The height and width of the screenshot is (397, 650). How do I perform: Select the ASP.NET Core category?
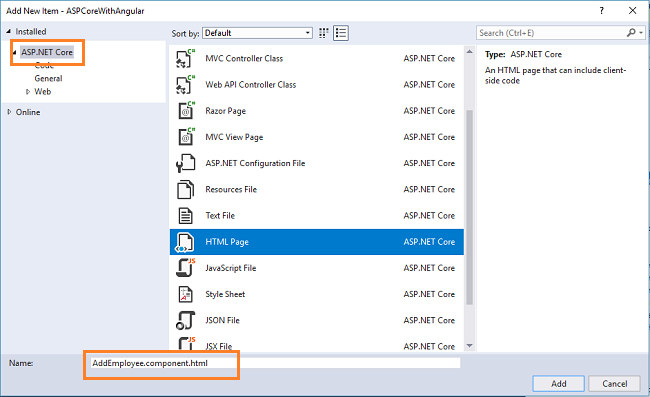[x=47, y=52]
